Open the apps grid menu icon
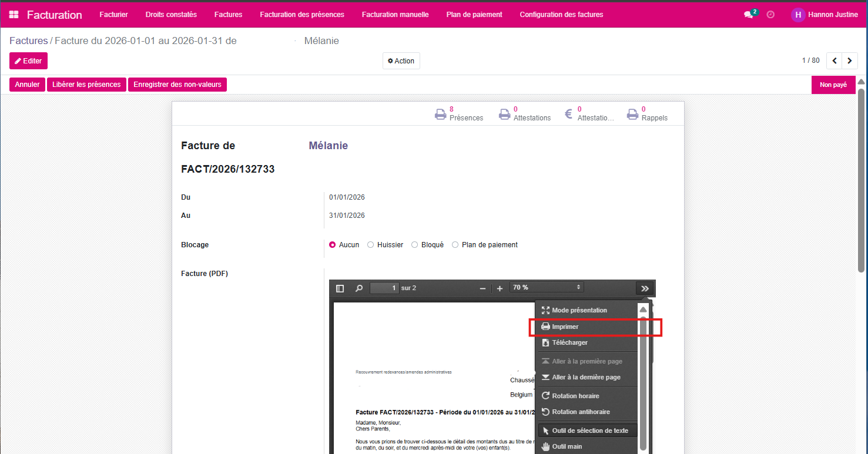The width and height of the screenshot is (868, 454). (14, 15)
